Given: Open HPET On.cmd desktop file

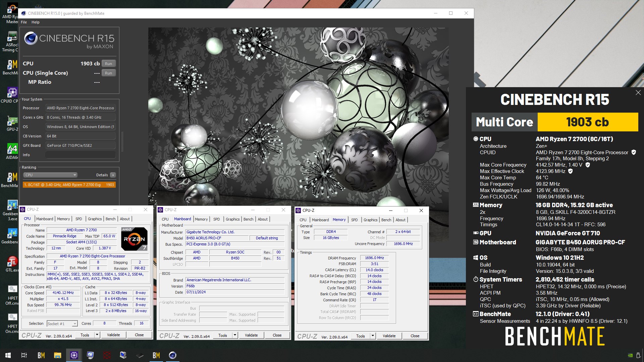Looking at the screenshot, I should [x=12, y=323].
